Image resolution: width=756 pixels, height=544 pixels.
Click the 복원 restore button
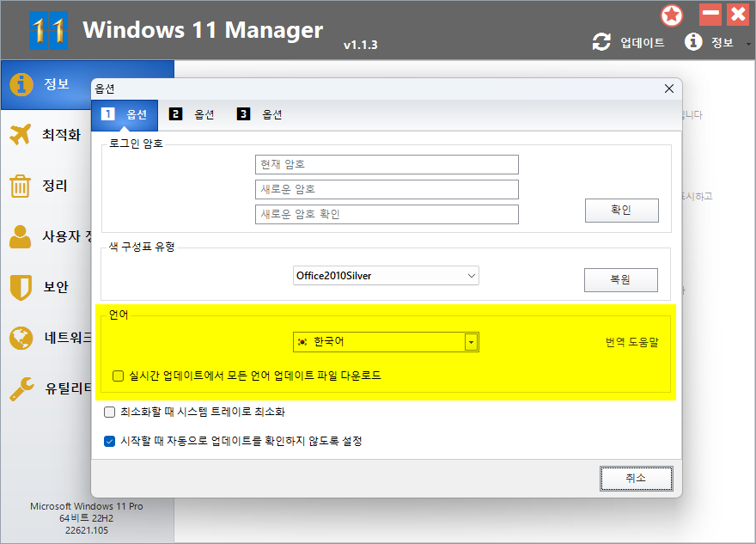pyautogui.click(x=621, y=279)
